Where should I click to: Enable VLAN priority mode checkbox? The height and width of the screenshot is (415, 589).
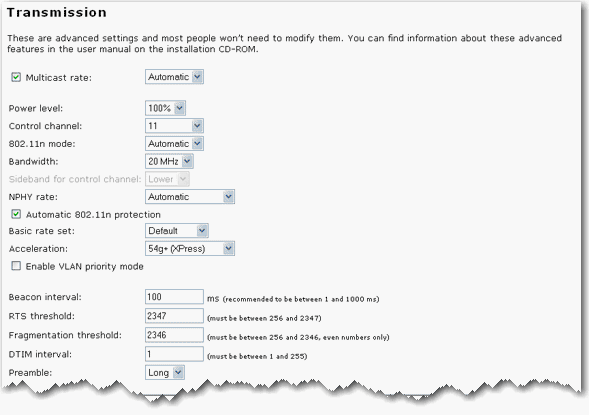pyautogui.click(x=16, y=266)
